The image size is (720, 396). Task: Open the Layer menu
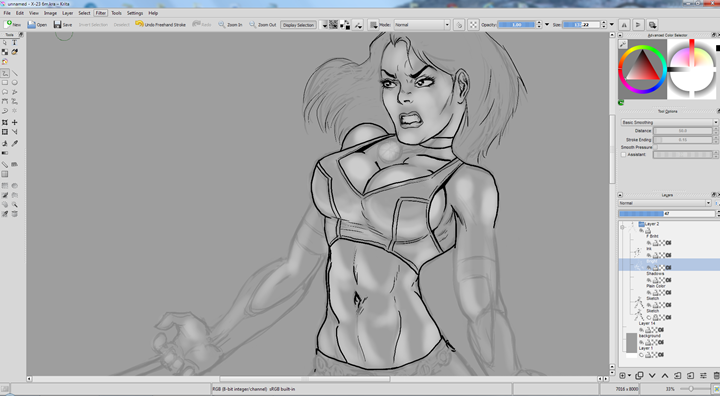coord(68,13)
